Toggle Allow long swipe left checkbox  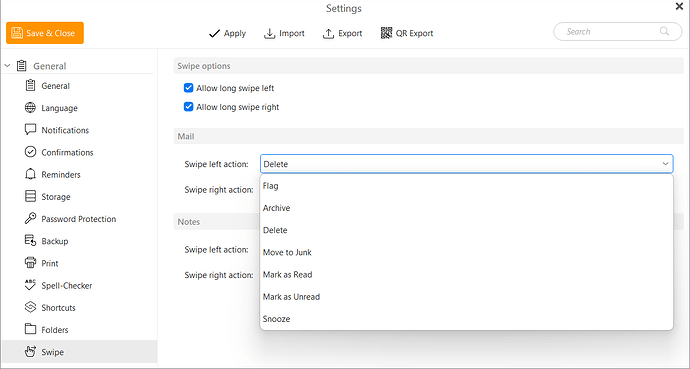click(x=188, y=88)
